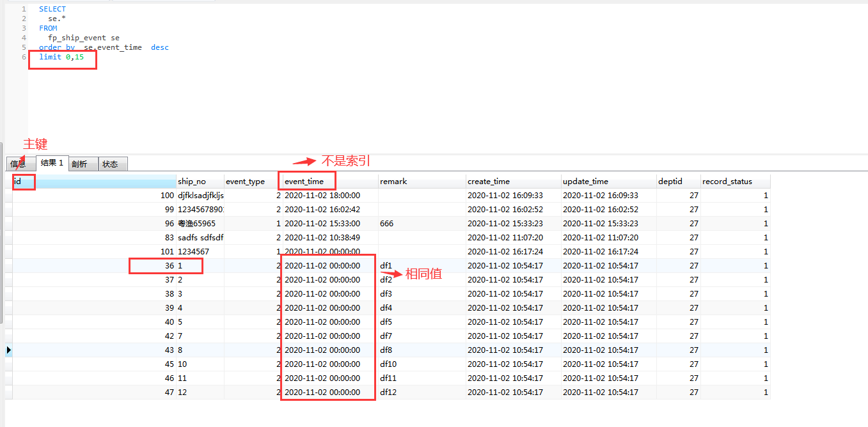Place cursor on the fp_ship_event se line
The image size is (868, 427).
[84, 38]
